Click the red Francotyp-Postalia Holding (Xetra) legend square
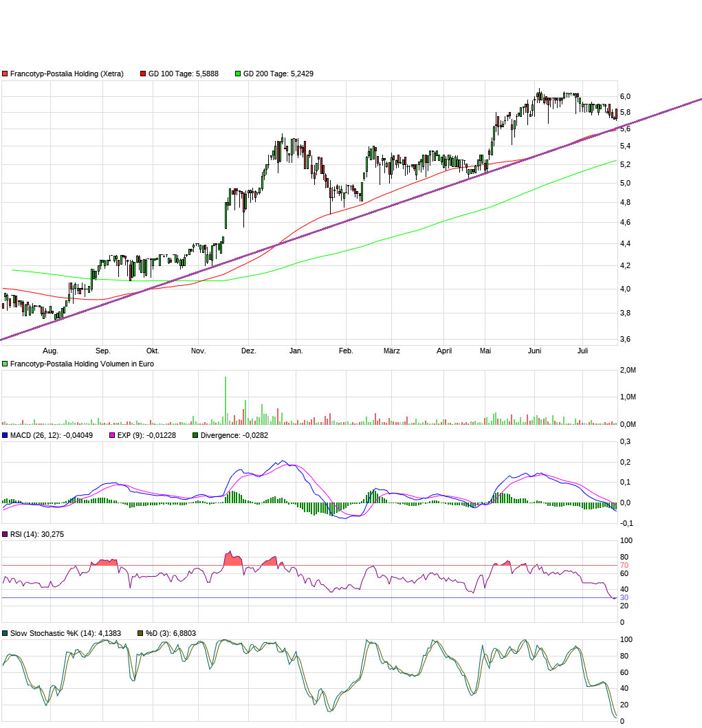 [x=5, y=74]
